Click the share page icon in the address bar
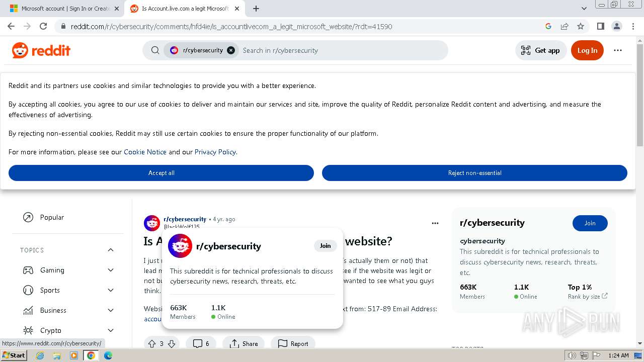 pyautogui.click(x=565, y=26)
